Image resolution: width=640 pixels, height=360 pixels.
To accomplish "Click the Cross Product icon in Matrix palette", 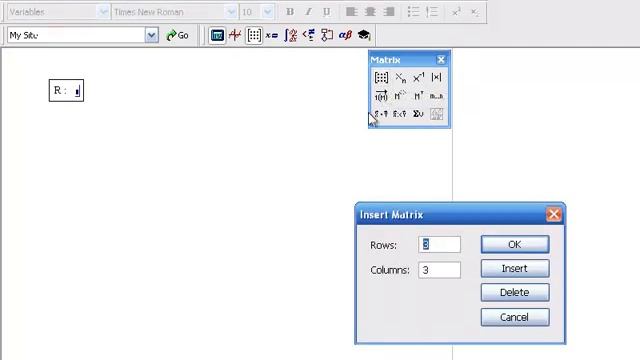I will tap(400, 114).
